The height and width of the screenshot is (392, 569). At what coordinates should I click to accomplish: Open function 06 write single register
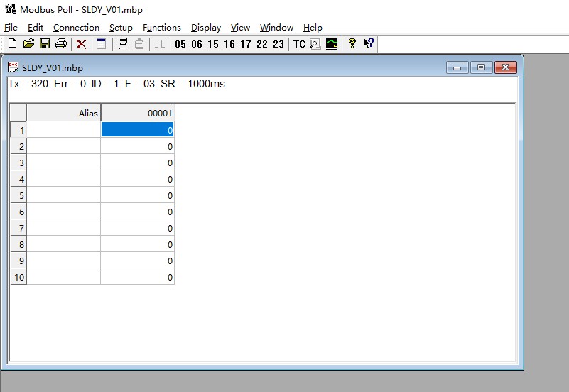pos(197,44)
